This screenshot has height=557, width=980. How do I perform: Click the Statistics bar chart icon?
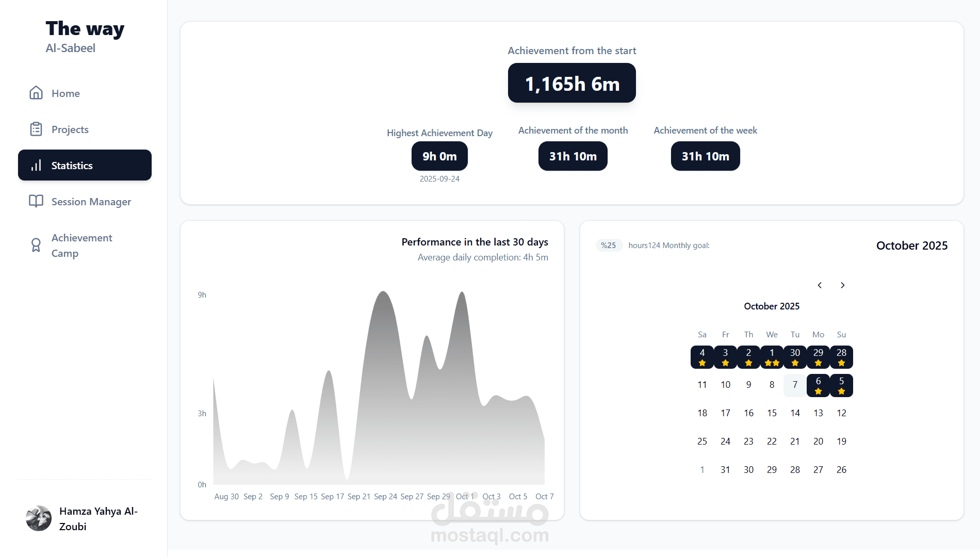[x=36, y=166]
